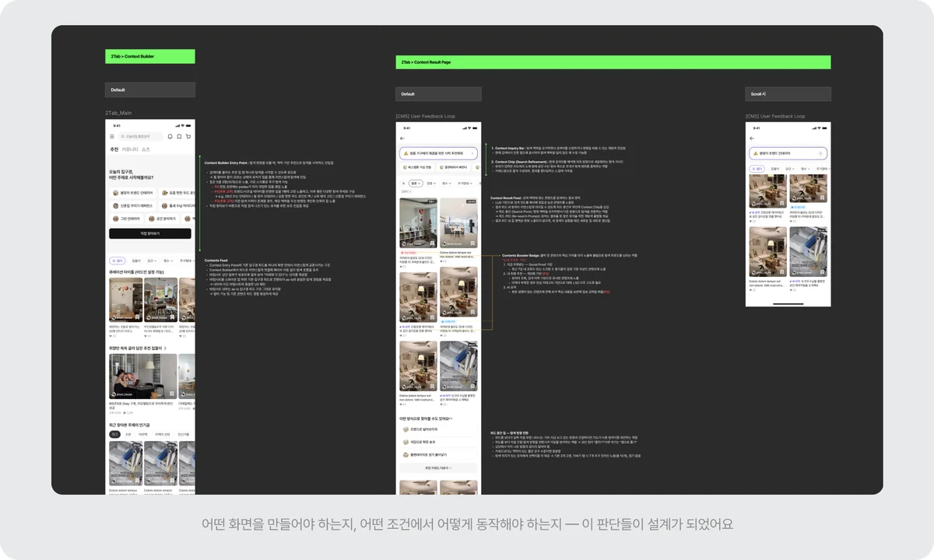
Task: Tap the back arrow in the center result screen
Action: (x=402, y=138)
